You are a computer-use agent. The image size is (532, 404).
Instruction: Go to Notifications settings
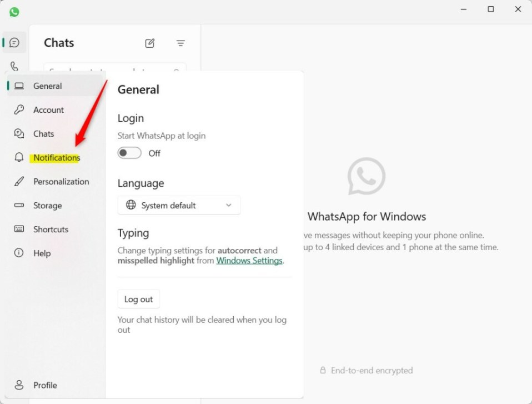click(55, 157)
